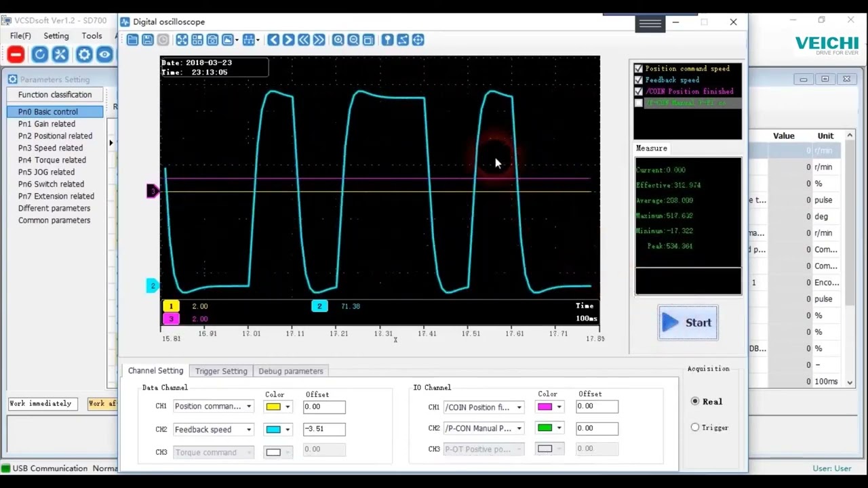
Task: Click the line segment measure icon
Action: (x=403, y=40)
